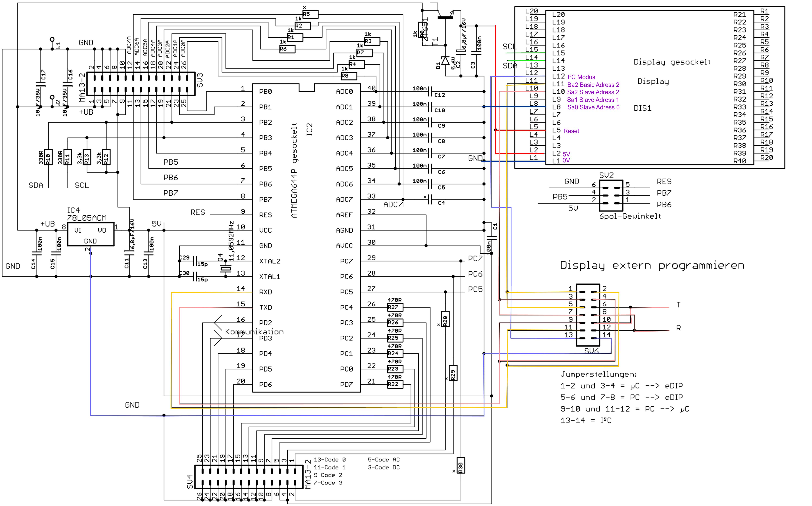Click the "Display gesockelt" text in DIS1
Image resolution: width=812 pixels, height=506 pixels.
tap(672, 62)
